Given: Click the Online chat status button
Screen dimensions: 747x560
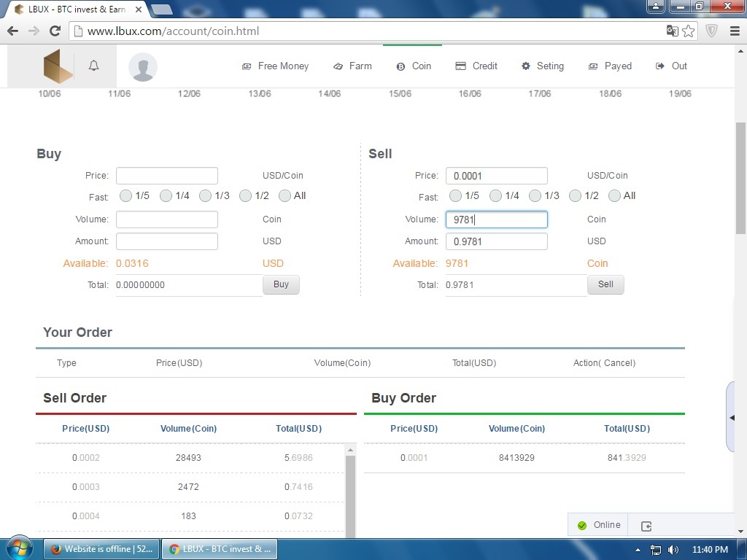Looking at the screenshot, I should (598, 525).
